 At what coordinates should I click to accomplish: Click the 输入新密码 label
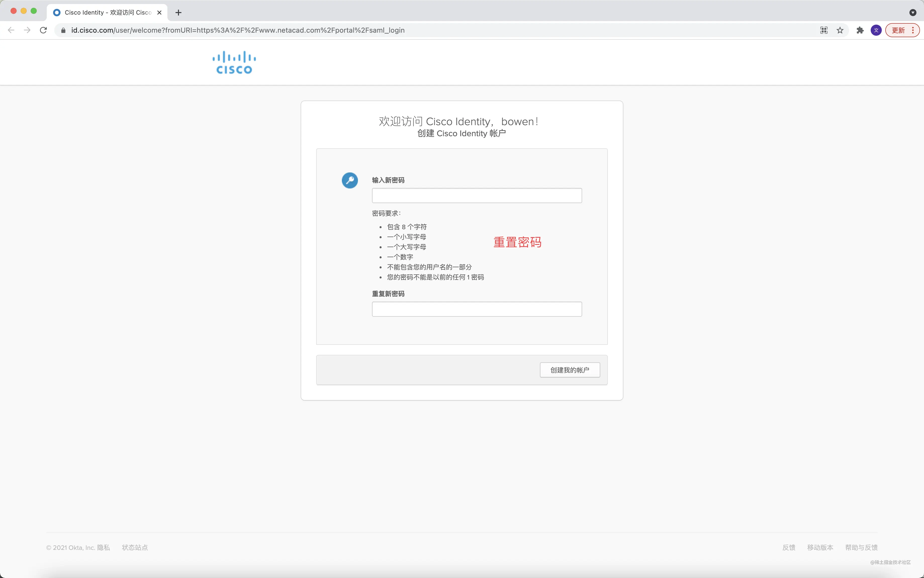point(388,180)
